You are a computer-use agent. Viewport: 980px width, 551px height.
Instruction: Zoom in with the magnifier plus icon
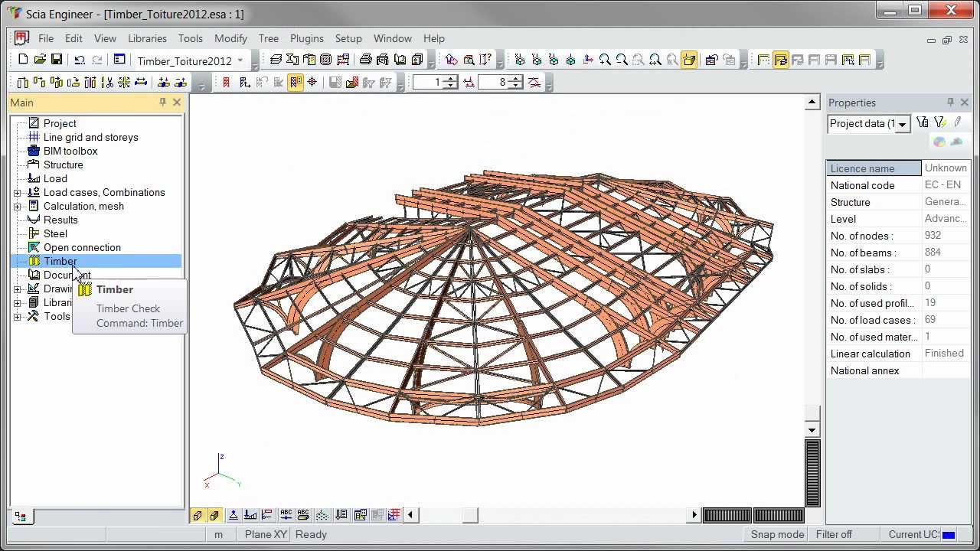click(x=605, y=60)
